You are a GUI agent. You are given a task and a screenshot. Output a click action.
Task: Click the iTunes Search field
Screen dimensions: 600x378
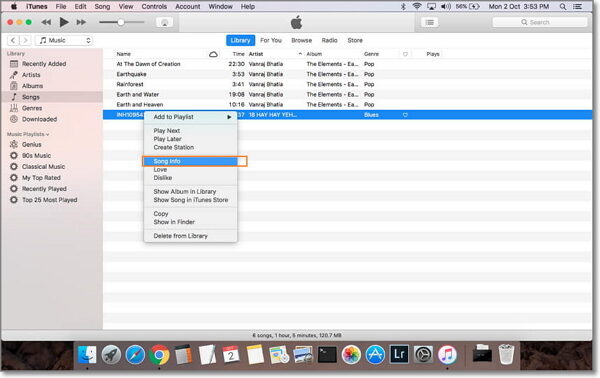(x=540, y=22)
